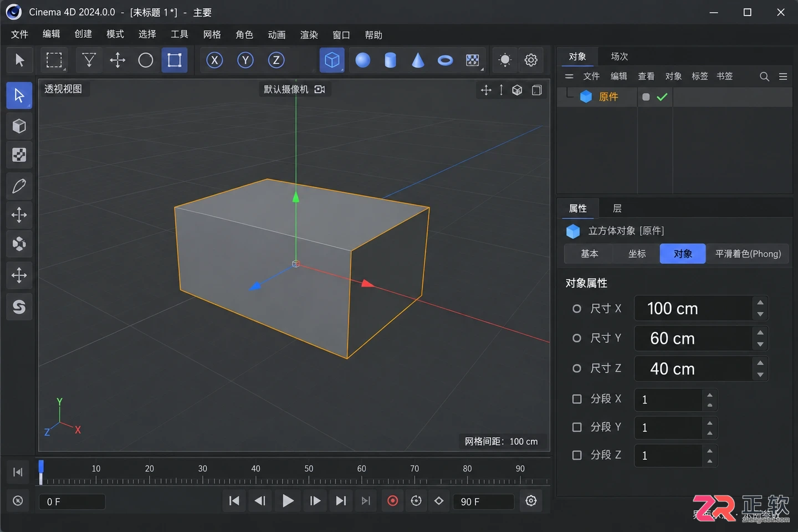This screenshot has height=532, width=798.
Task: Increase 尺寸 X with up arrow
Action: click(760, 303)
